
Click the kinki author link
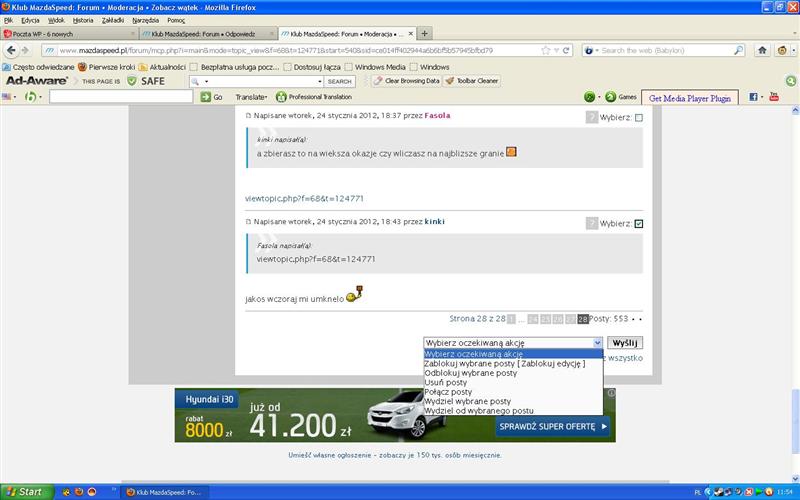tap(434, 221)
